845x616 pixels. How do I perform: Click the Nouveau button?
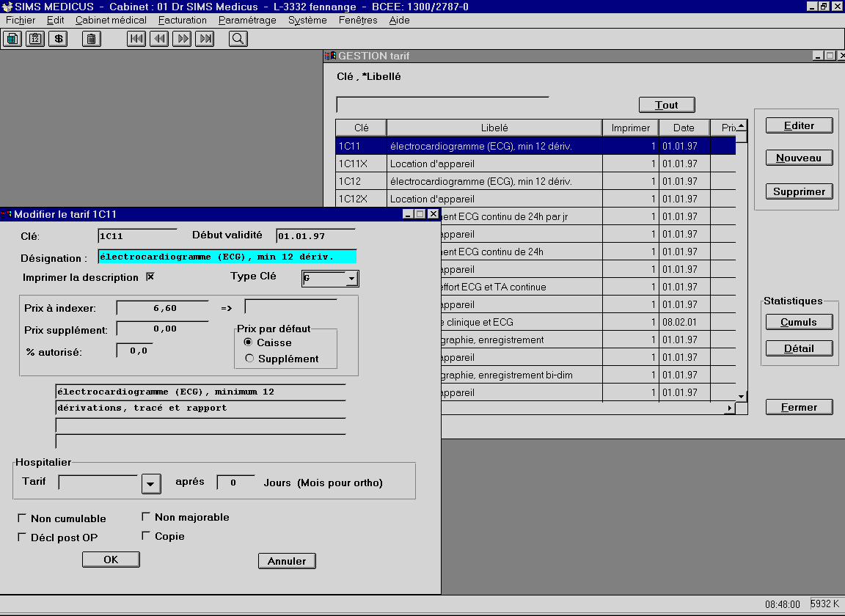tap(800, 158)
